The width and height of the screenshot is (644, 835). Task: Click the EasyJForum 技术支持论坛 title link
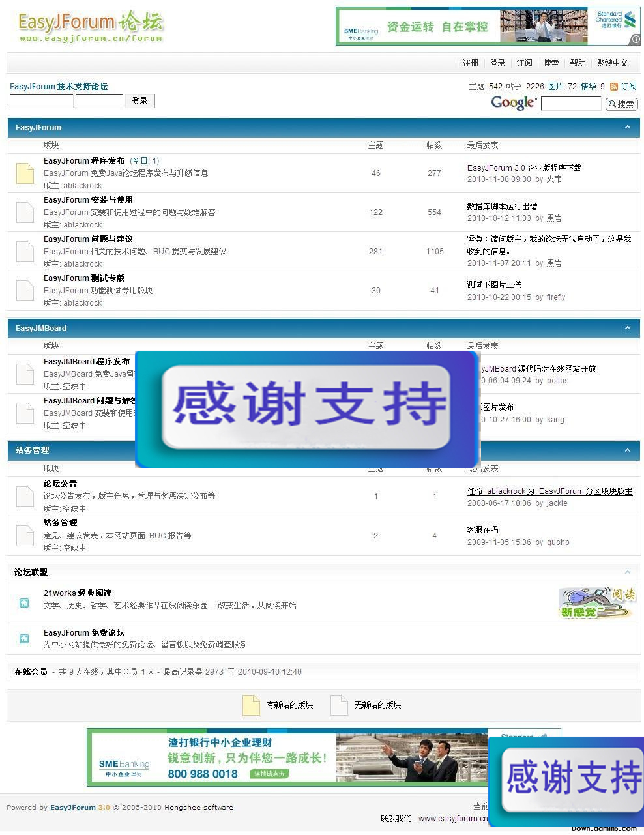pyautogui.click(x=59, y=87)
